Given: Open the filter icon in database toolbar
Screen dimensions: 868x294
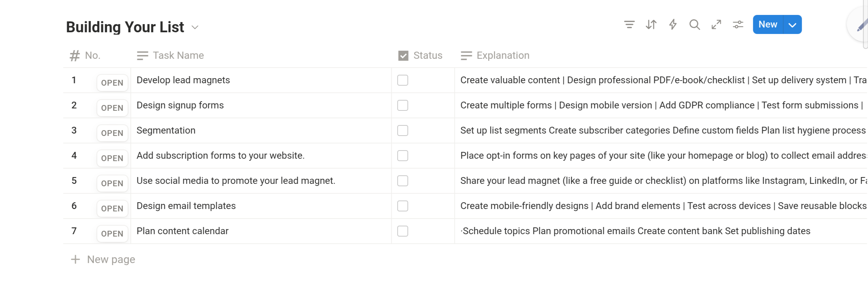Looking at the screenshot, I should point(629,24).
